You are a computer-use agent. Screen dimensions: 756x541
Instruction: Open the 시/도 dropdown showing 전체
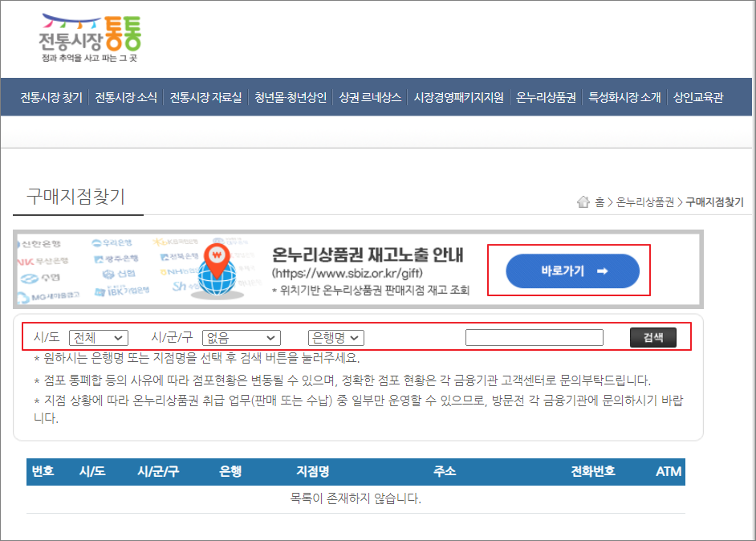tap(98, 337)
